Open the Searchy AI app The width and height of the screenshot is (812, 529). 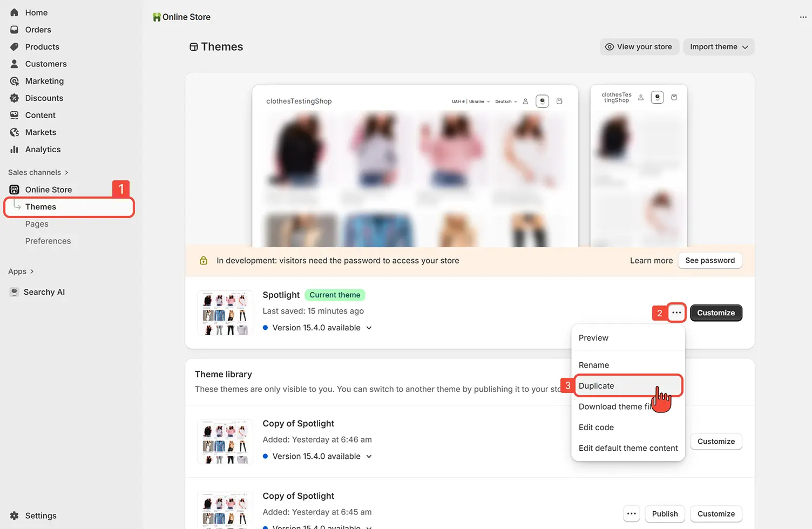[44, 291]
